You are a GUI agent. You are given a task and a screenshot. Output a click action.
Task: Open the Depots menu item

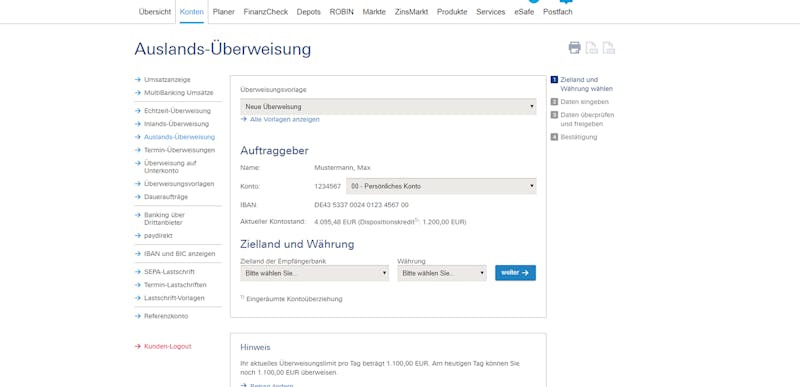309,12
